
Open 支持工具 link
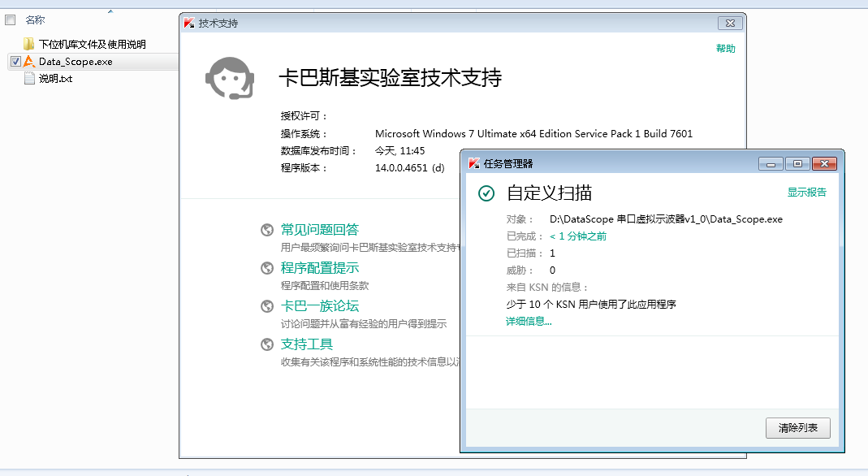(307, 344)
